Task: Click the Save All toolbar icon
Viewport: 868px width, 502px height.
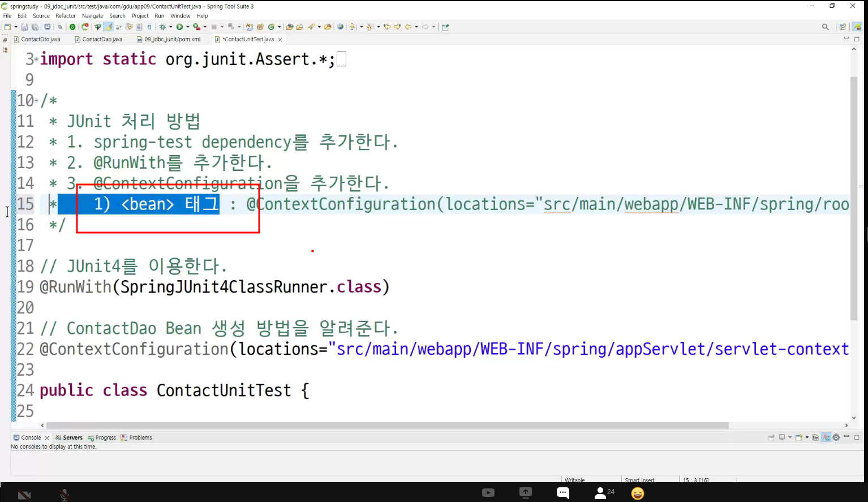Action: pos(35,27)
